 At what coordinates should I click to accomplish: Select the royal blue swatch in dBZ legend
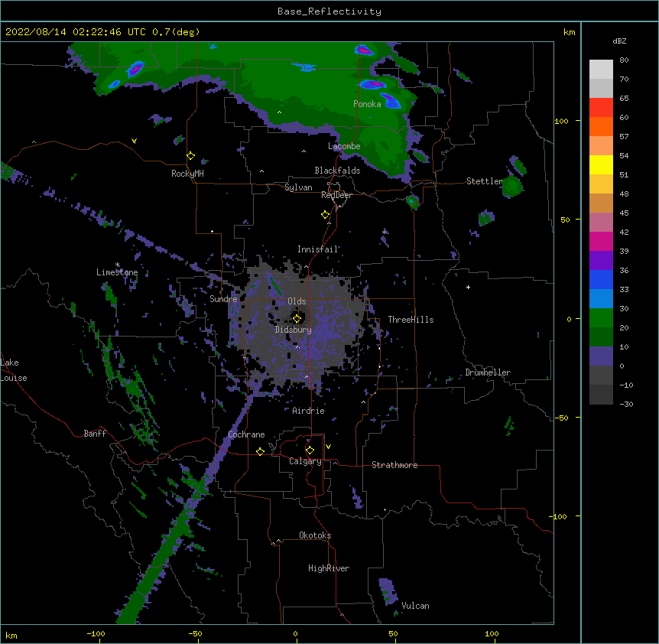601,279
